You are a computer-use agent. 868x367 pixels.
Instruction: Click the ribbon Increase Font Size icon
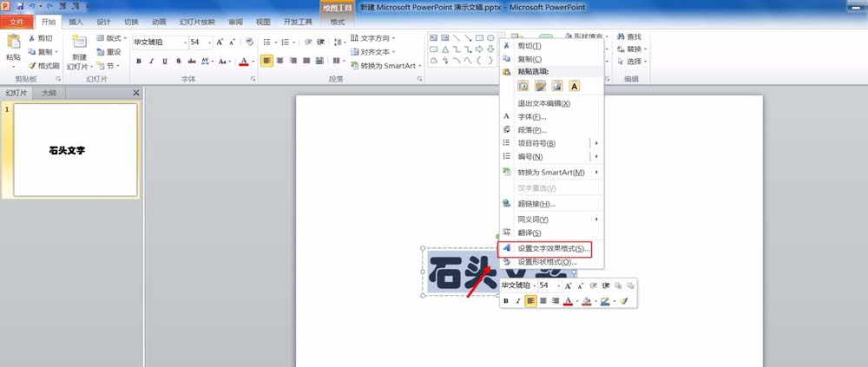[220, 42]
